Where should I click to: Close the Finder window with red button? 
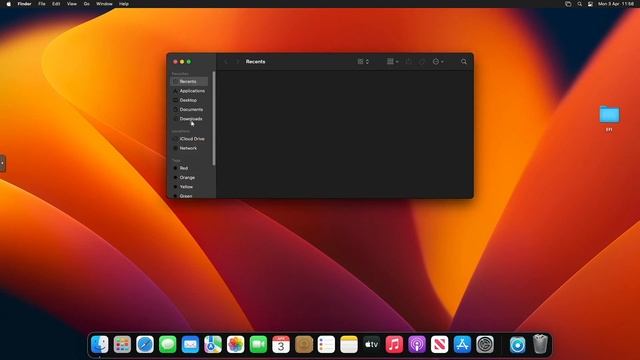click(x=176, y=62)
